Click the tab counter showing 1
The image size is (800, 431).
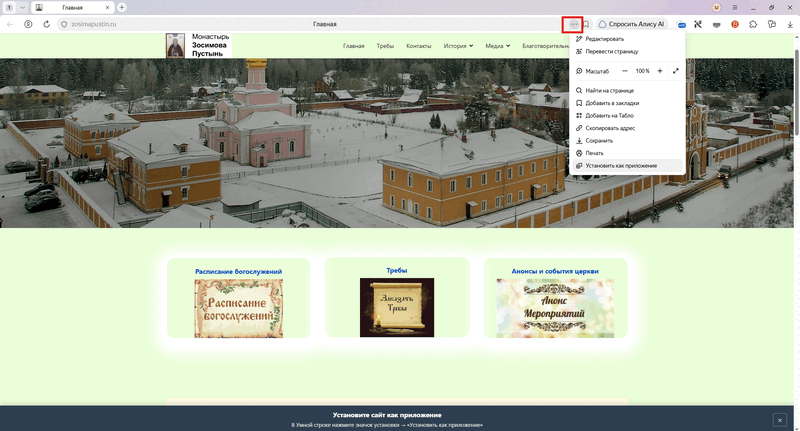9,8
